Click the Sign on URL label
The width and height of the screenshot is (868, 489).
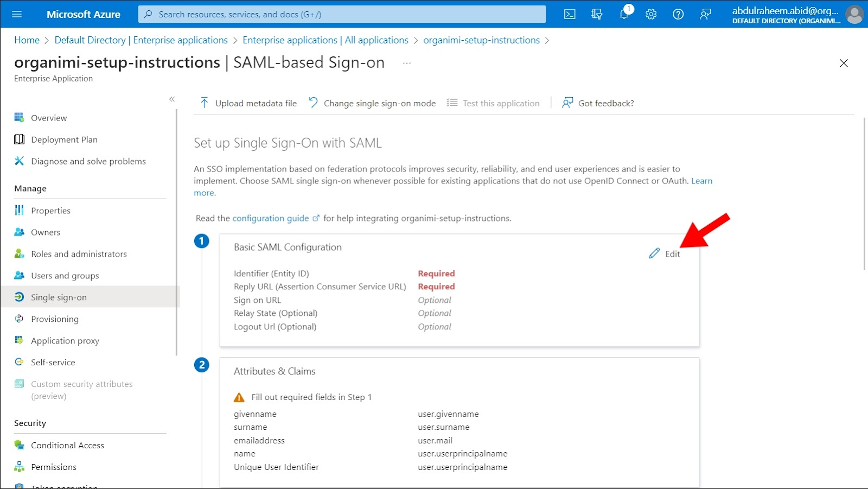point(257,300)
